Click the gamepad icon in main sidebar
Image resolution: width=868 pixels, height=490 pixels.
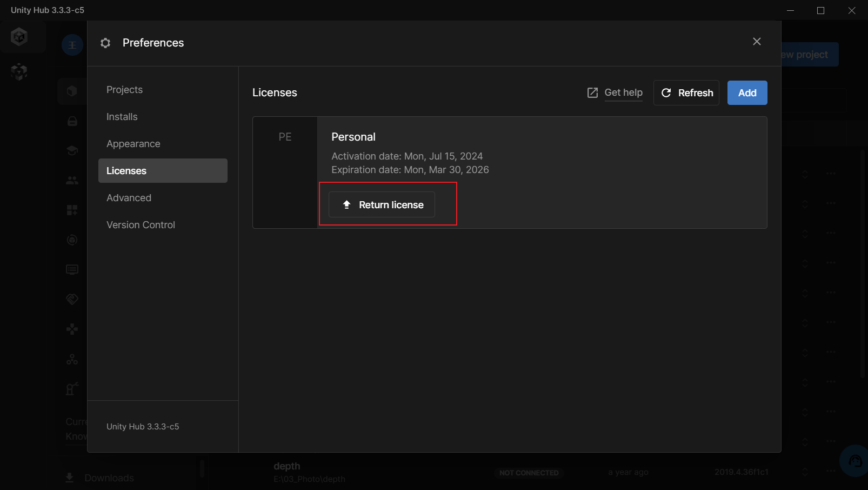pos(72,329)
